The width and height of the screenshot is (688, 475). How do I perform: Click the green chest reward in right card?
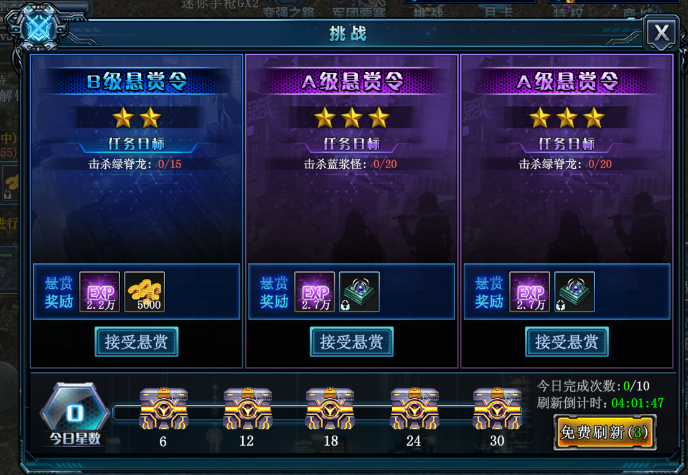(574, 292)
